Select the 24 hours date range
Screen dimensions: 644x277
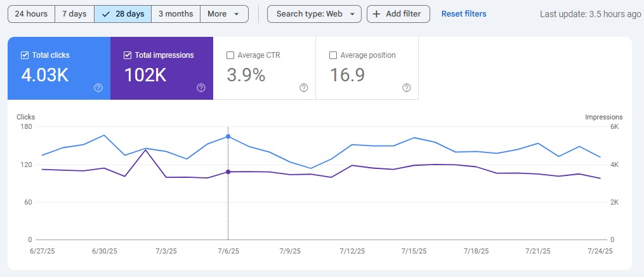[31, 14]
